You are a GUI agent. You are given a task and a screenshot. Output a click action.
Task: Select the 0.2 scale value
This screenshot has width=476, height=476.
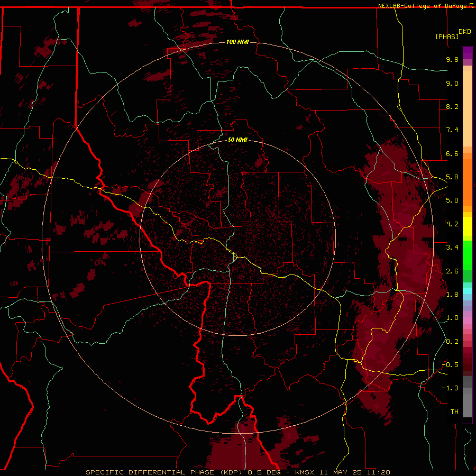(x=452, y=342)
